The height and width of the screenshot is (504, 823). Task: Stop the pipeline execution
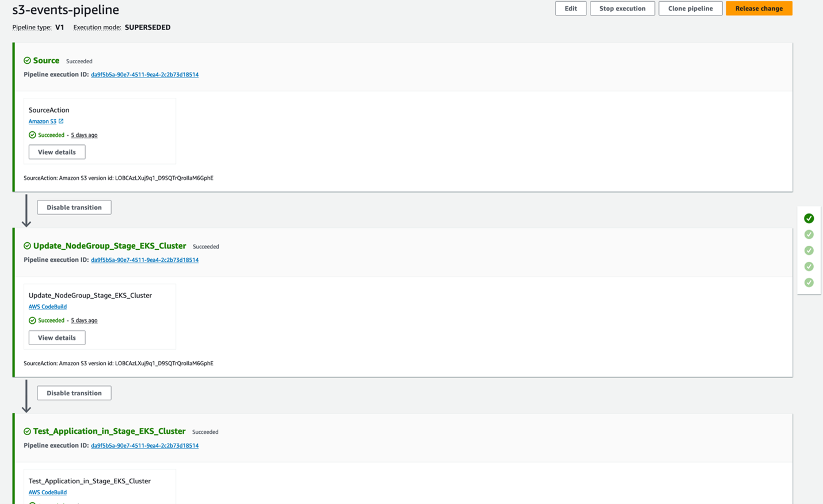[622, 9]
